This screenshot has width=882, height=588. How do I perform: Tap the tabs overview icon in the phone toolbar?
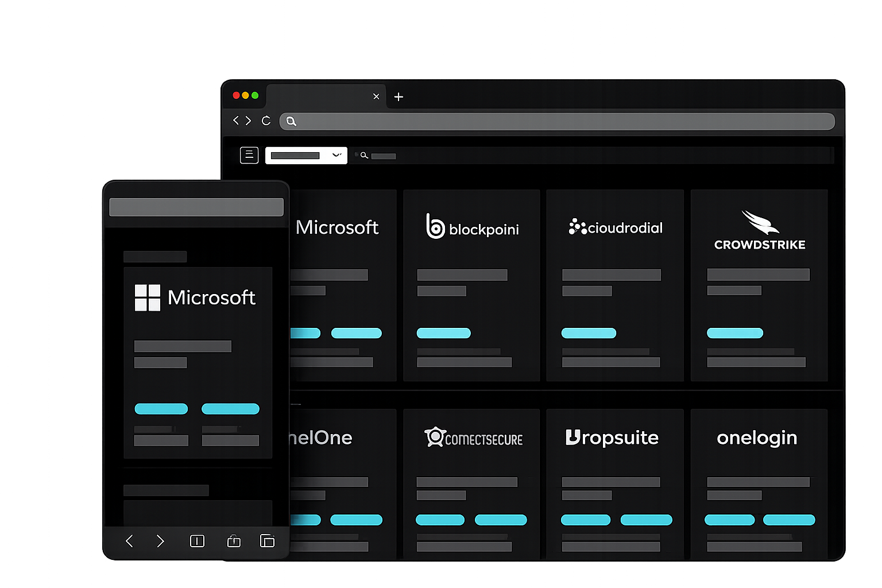pos(267,540)
